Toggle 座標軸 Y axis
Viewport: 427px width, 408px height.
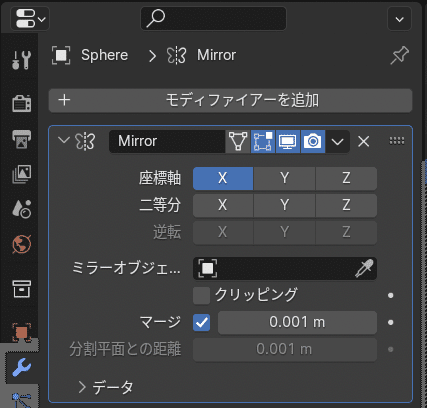click(284, 178)
